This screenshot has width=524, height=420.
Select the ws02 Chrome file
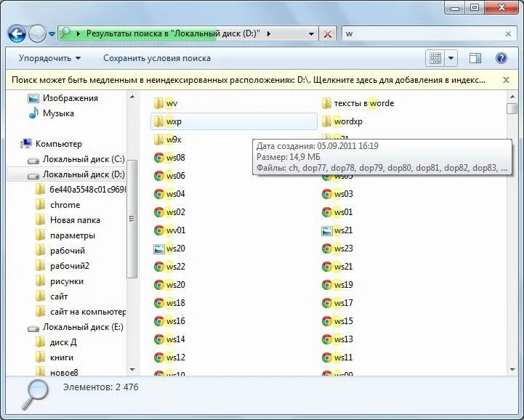(169, 212)
